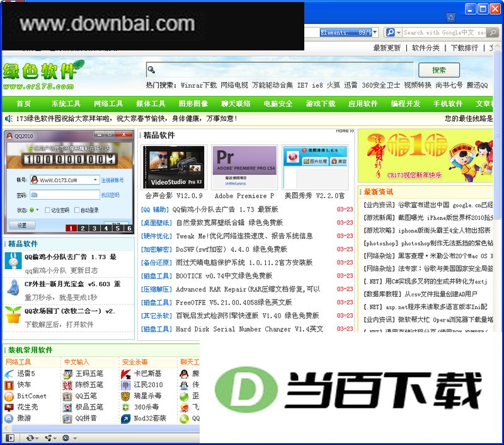Click the grey search go magnifier button
504x445 pixels.
pos(492,32)
